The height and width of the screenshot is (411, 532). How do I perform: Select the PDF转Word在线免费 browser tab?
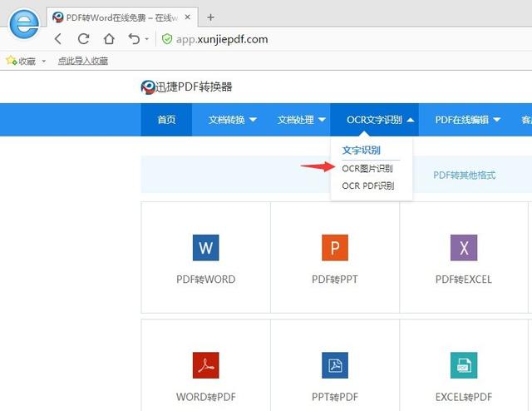(122, 17)
